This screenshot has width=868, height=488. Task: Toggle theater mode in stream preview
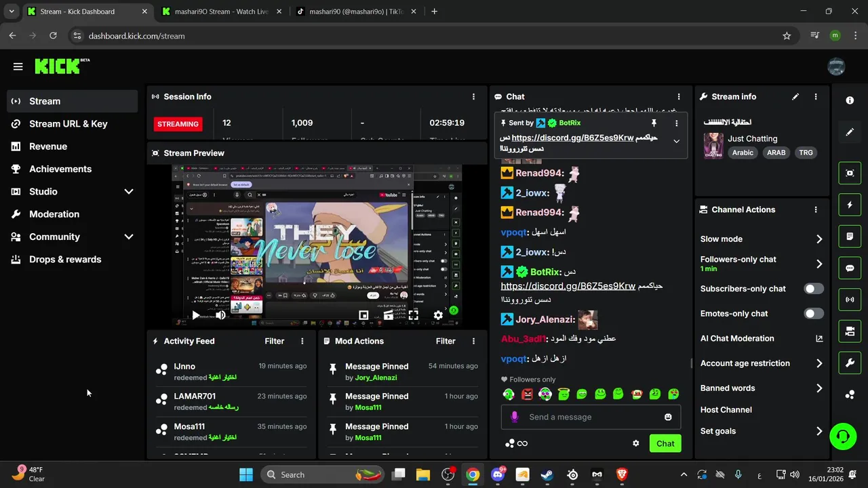(389, 315)
